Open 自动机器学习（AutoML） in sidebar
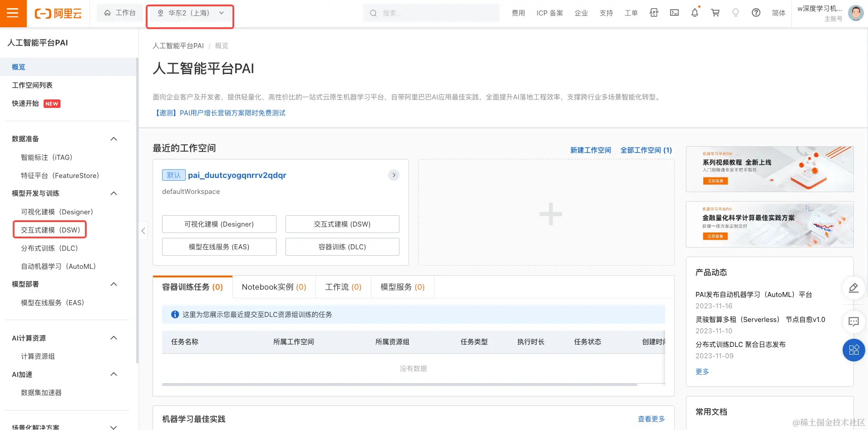868x430 pixels. pos(59,266)
